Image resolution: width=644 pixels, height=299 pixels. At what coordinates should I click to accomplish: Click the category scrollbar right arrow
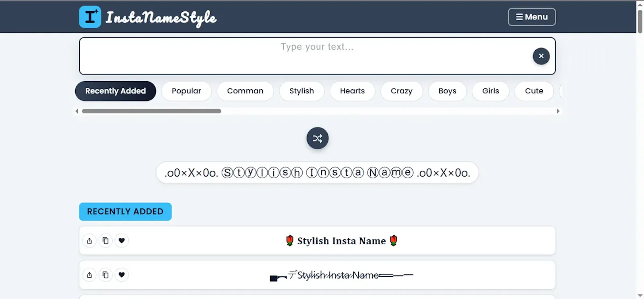pyautogui.click(x=558, y=111)
